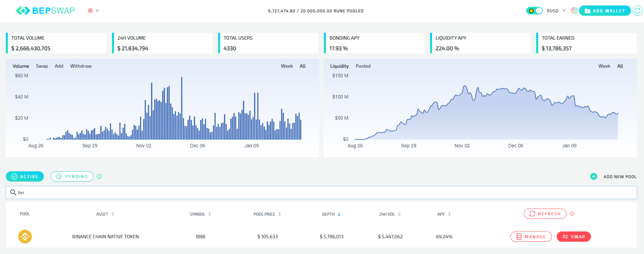
Task: Sort pools by 24H Vol column
Action: (390, 214)
